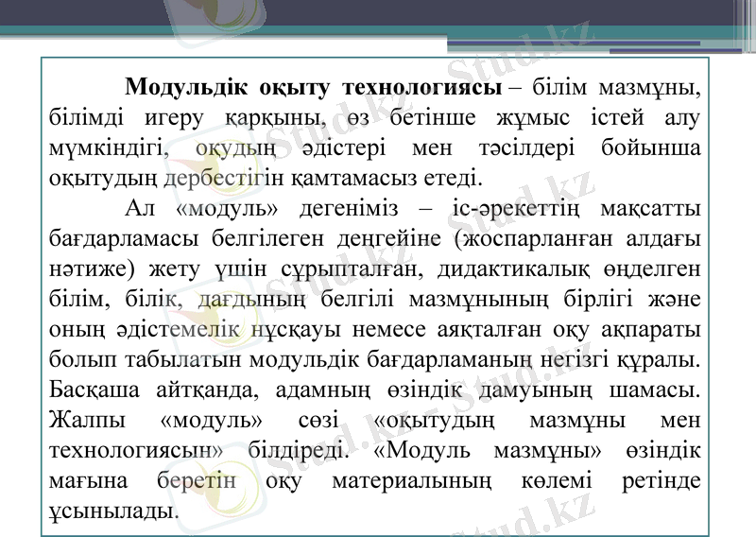Click the word "әдістемелік"
The width and height of the screenshot is (756, 537).
178,330
